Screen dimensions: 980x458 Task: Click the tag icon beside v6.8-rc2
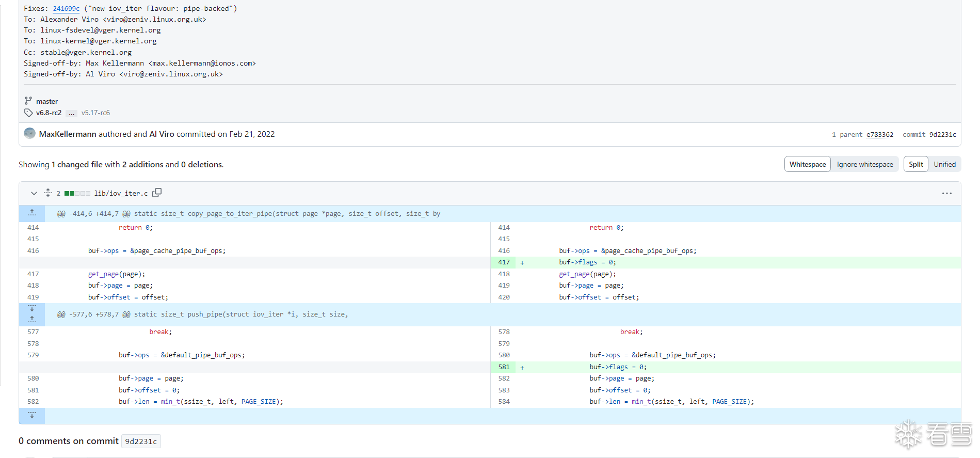point(28,113)
